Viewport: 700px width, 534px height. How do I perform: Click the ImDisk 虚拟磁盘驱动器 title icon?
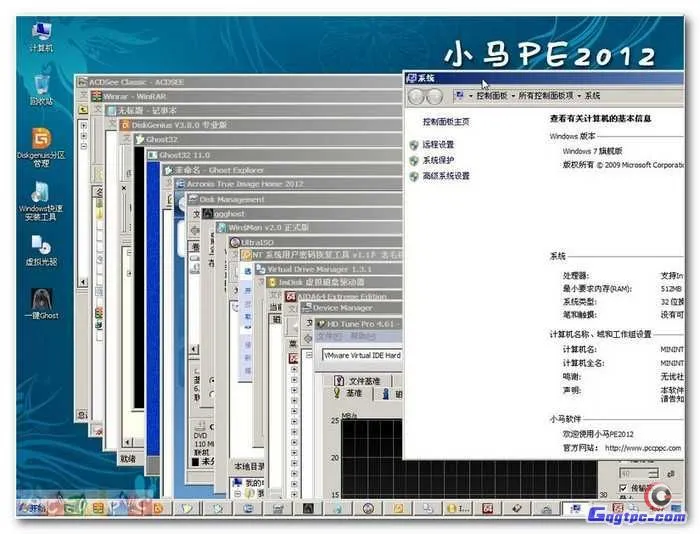(272, 282)
